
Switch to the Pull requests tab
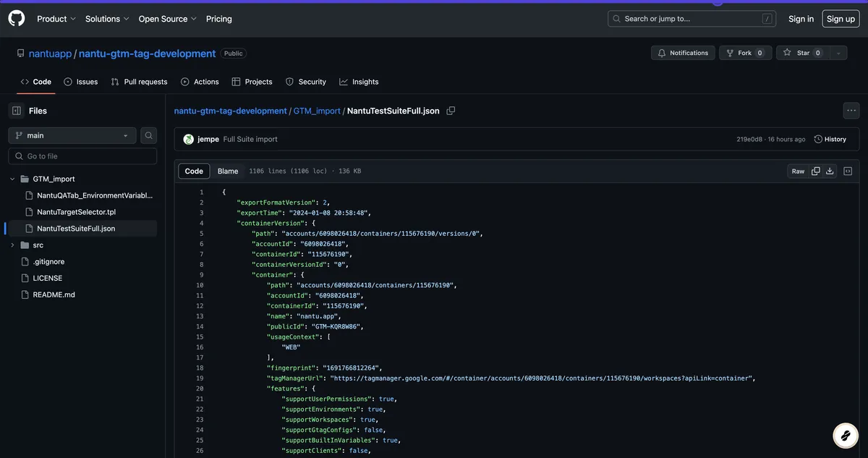coord(139,82)
